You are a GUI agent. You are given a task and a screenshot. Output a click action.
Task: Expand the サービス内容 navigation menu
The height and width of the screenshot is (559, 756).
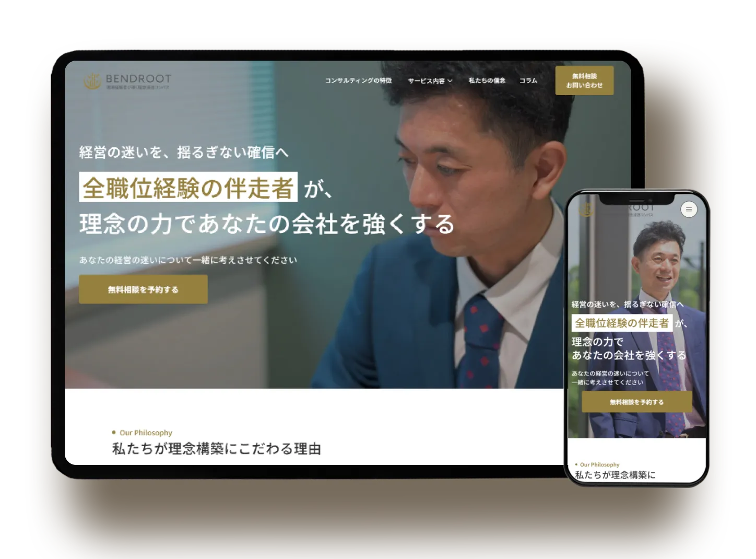point(426,81)
